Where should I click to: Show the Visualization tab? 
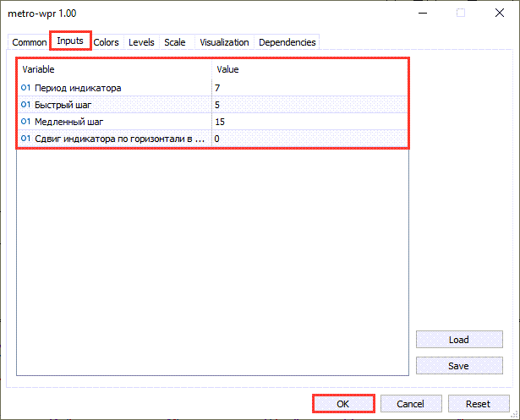pyautogui.click(x=224, y=42)
